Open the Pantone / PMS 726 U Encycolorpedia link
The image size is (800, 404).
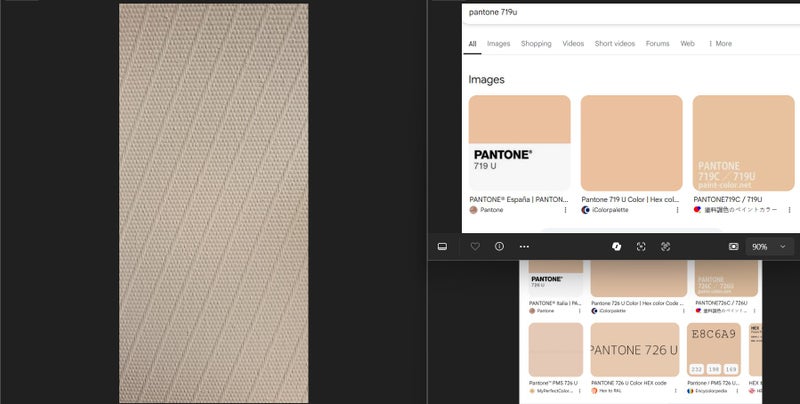coord(713,383)
